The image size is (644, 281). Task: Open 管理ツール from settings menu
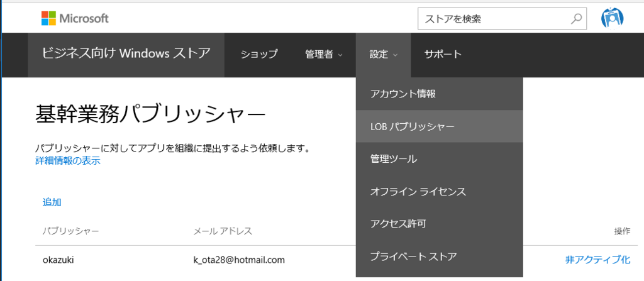(440, 159)
